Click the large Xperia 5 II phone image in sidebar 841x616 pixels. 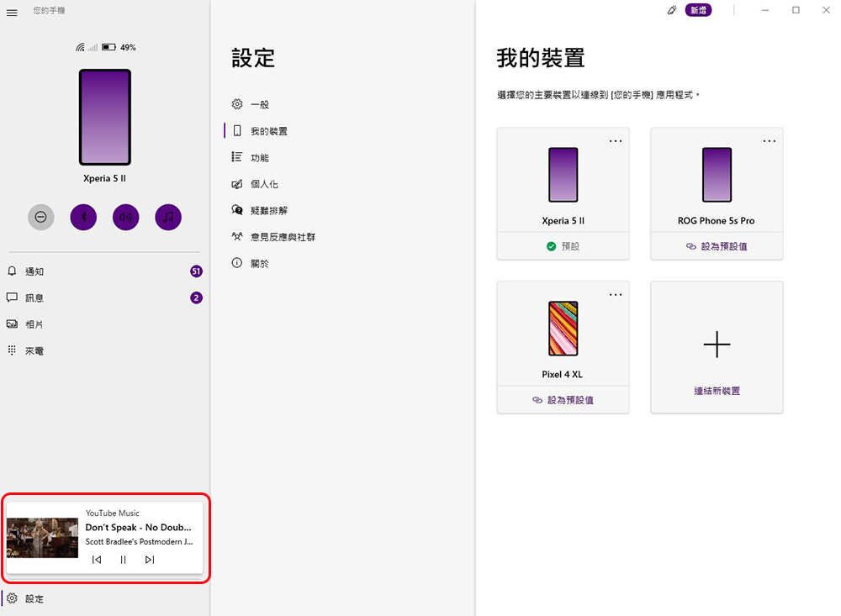pos(105,117)
